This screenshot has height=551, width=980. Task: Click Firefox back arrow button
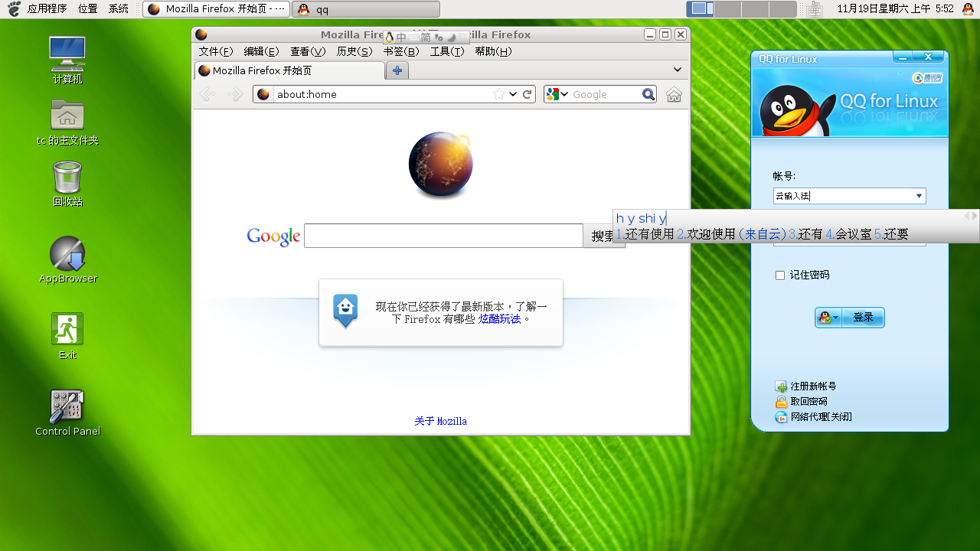coord(207,94)
